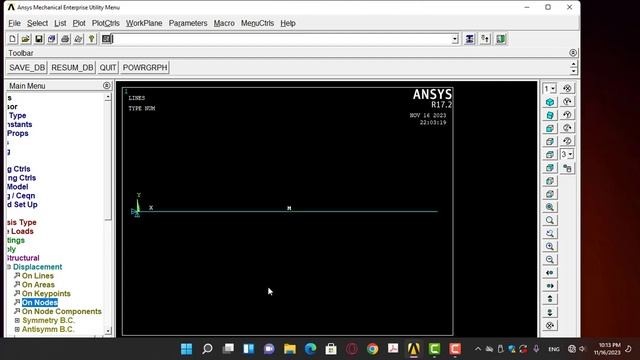Open the List menu
Image resolution: width=640 pixels, height=360 pixels.
[x=60, y=23]
